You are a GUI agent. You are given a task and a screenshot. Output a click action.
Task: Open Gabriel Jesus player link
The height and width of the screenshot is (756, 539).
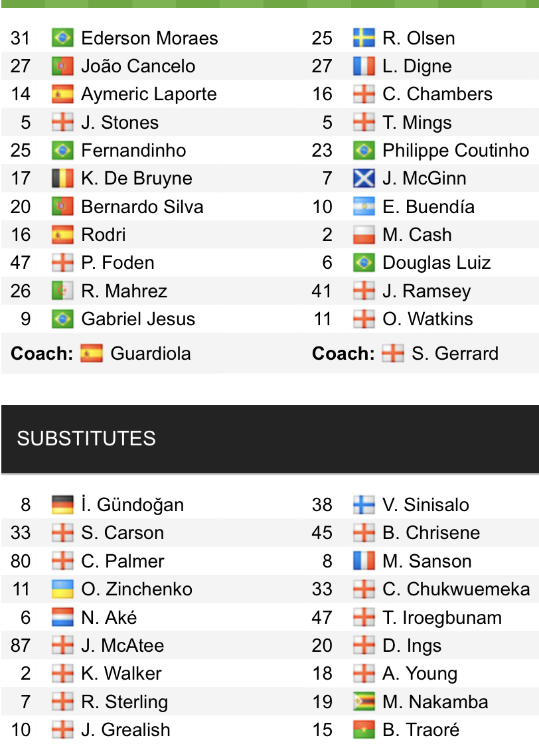[138, 319]
